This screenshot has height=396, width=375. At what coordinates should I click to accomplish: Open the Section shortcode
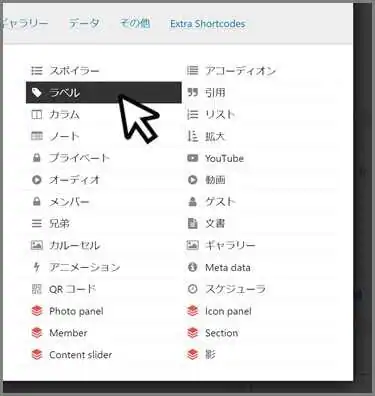click(260, 333)
